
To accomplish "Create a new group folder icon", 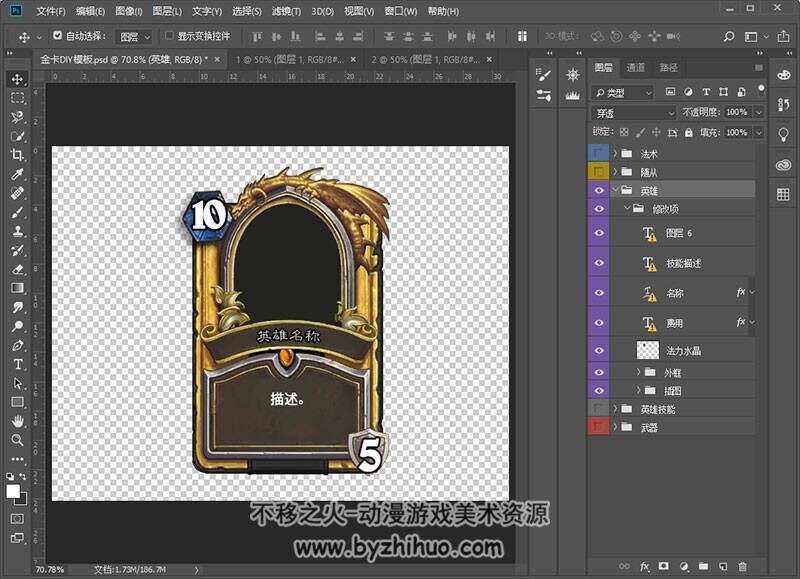I will click(704, 566).
